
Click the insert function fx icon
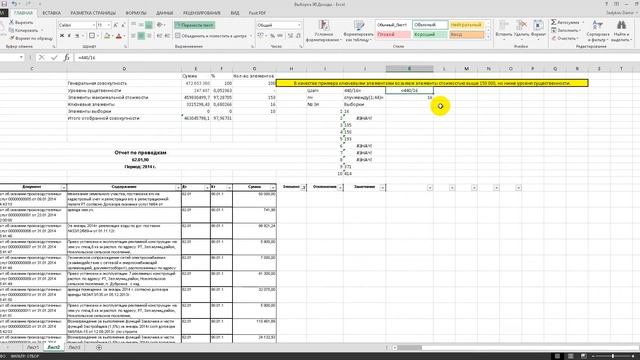coord(67,58)
